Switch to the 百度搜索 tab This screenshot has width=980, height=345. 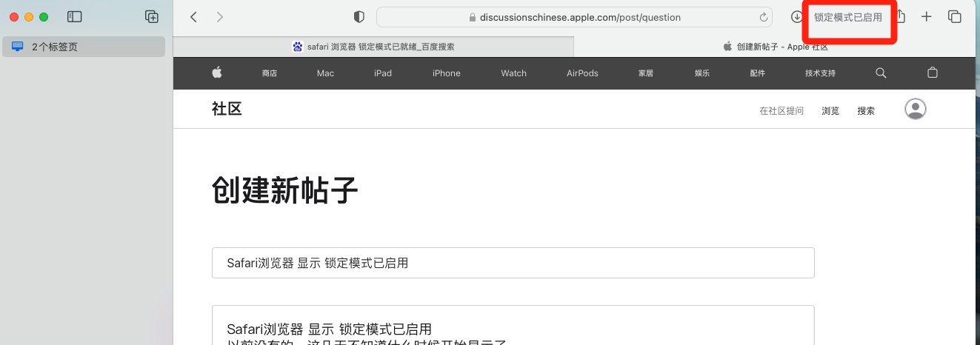[x=373, y=46]
